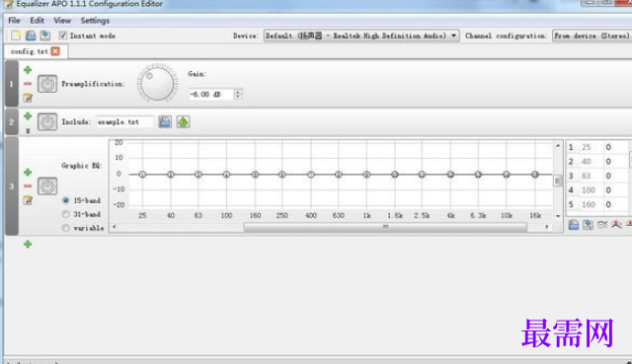The image size is (632, 364).
Task: Close the config.txt tab
Action: pyautogui.click(x=55, y=51)
